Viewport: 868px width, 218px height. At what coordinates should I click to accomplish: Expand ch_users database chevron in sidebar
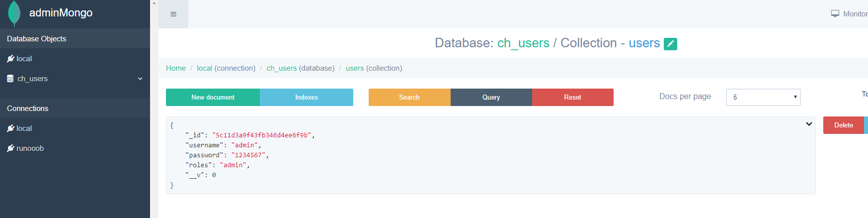tap(140, 79)
